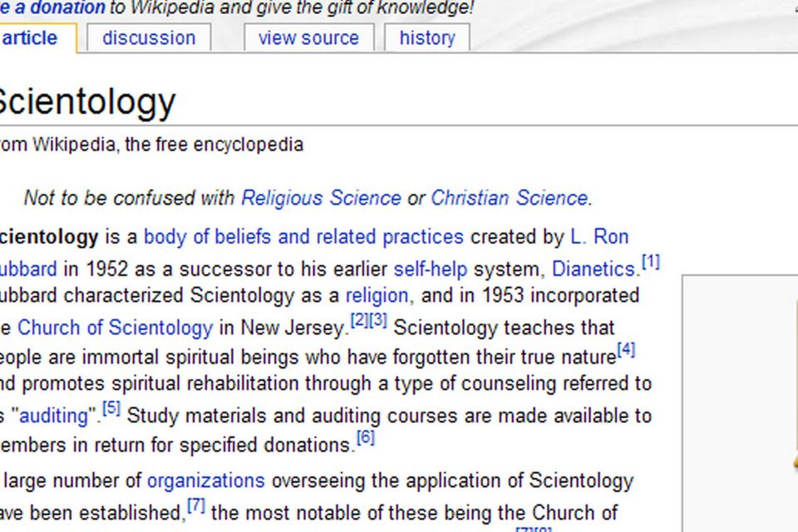The width and height of the screenshot is (798, 532).
Task: Follow the Christian Science link
Action: pos(509,198)
